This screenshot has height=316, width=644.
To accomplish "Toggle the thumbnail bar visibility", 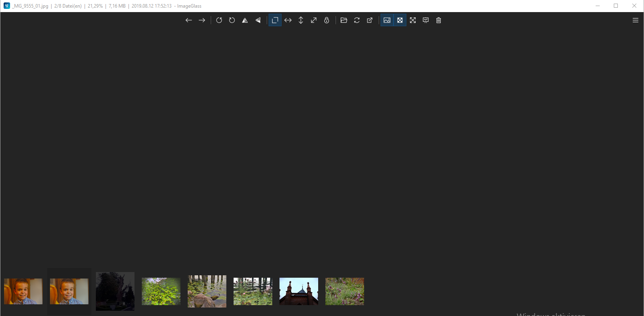I will click(387, 20).
